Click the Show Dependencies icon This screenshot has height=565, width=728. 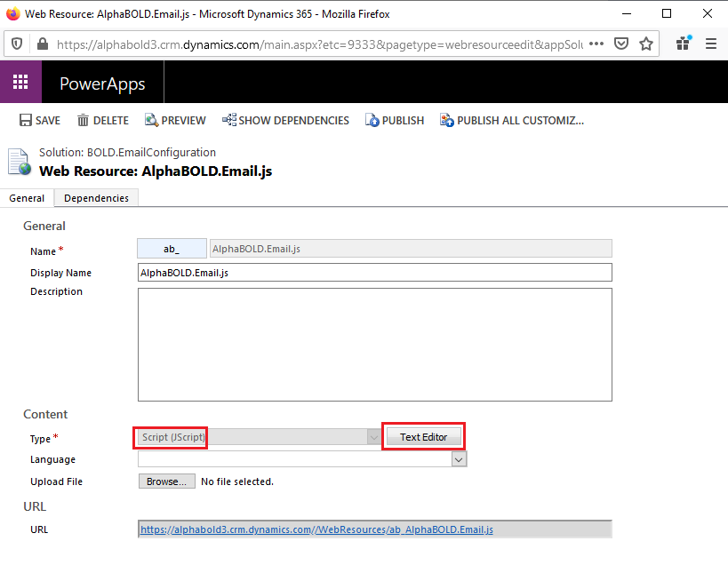click(x=229, y=120)
